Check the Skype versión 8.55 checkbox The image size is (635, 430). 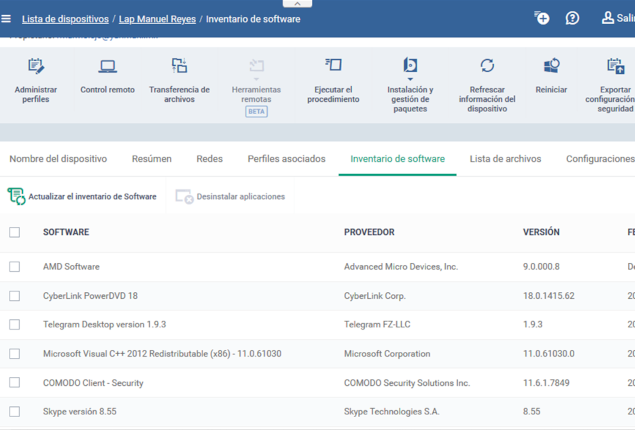(15, 412)
